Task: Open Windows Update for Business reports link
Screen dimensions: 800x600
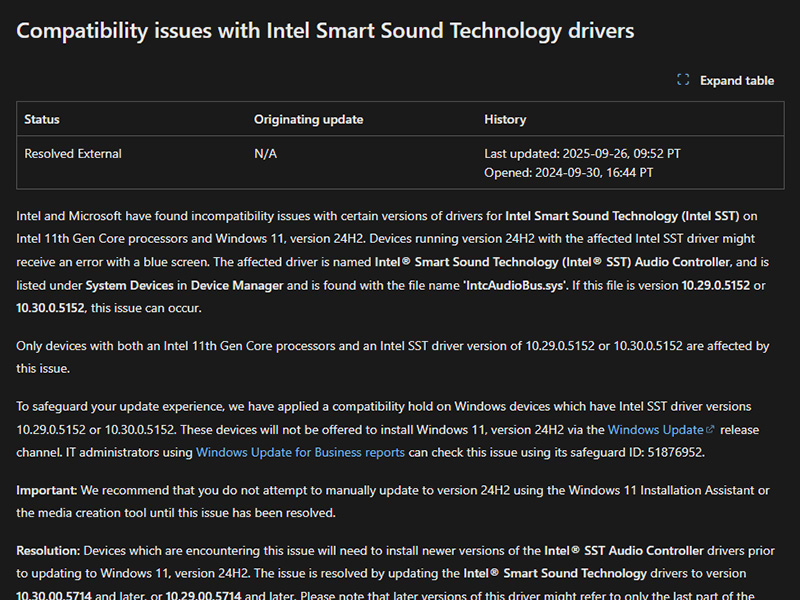Action: pyautogui.click(x=300, y=452)
